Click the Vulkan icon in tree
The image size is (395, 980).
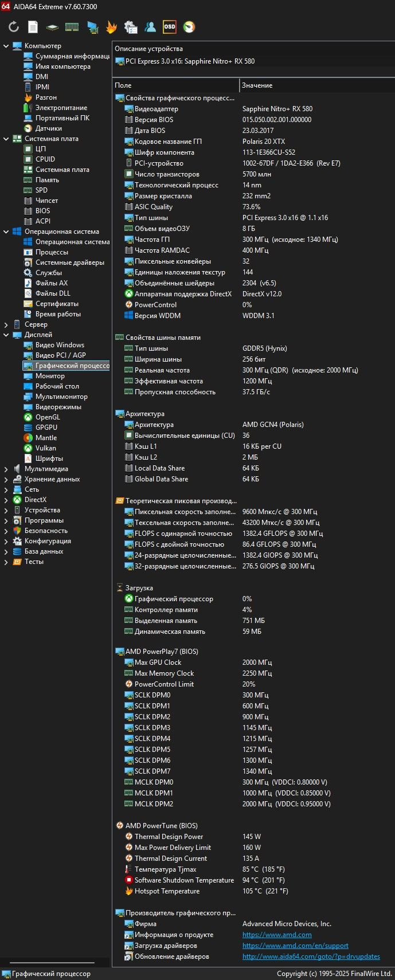[x=28, y=448]
